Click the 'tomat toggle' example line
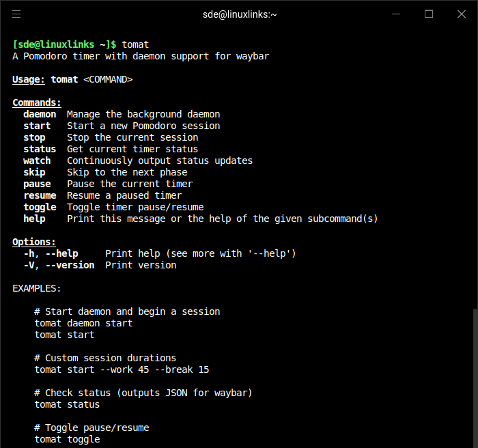Image resolution: width=478 pixels, height=448 pixels. pos(67,439)
